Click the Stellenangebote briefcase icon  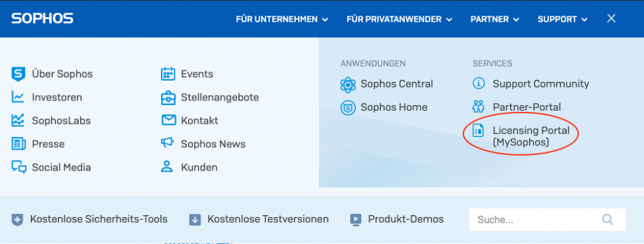coord(167,97)
